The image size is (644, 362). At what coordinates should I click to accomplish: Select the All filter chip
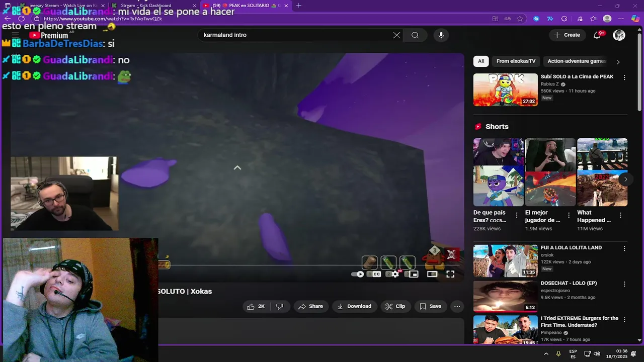[481, 61]
